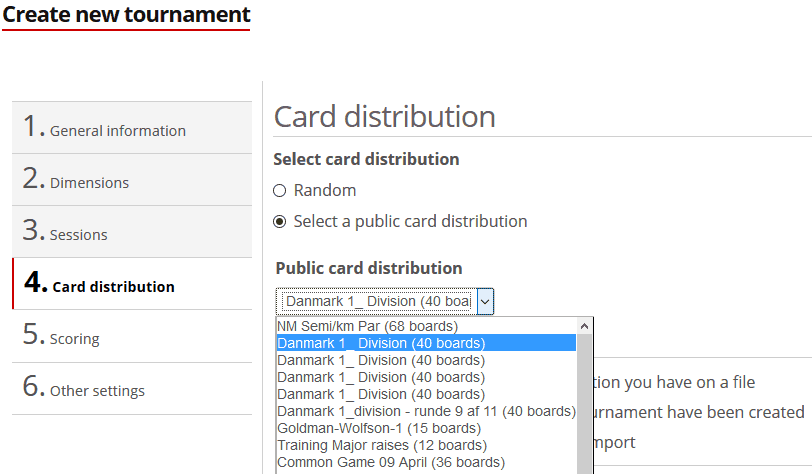Choose the highlighted Danmark 1_ Division option

(x=380, y=343)
